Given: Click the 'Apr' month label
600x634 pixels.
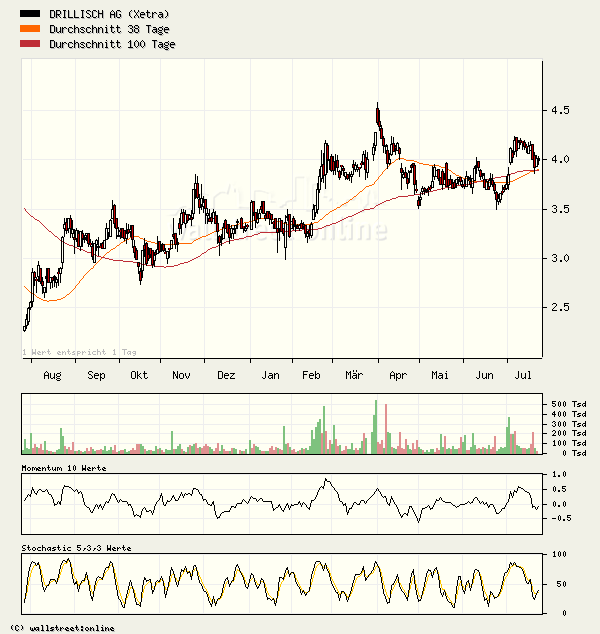Looking at the screenshot, I should [398, 376].
